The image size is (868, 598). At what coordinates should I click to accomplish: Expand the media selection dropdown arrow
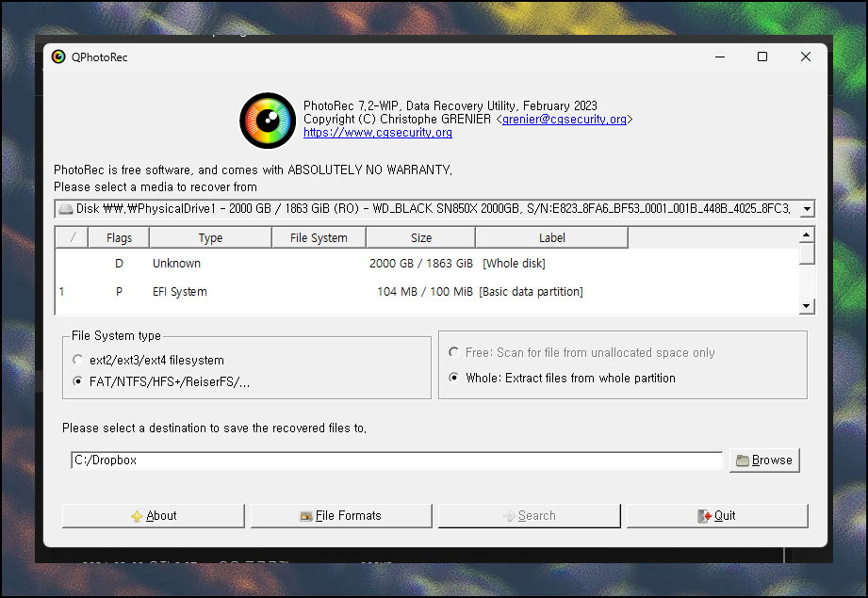click(x=807, y=209)
